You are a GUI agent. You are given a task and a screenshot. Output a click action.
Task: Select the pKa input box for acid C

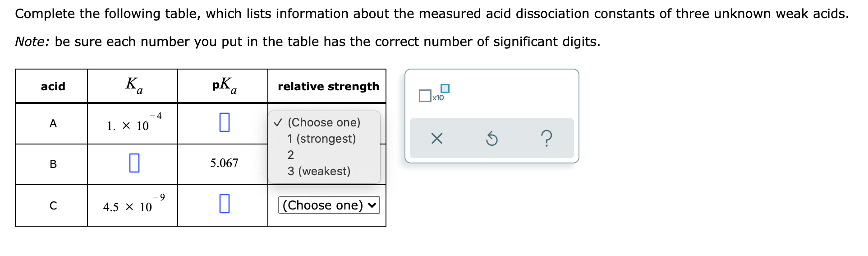[x=225, y=204]
